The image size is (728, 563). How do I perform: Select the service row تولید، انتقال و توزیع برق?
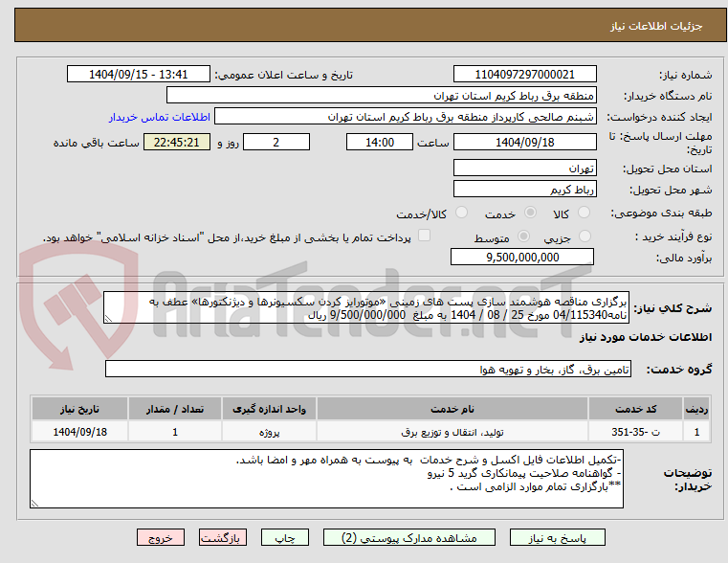(370, 432)
